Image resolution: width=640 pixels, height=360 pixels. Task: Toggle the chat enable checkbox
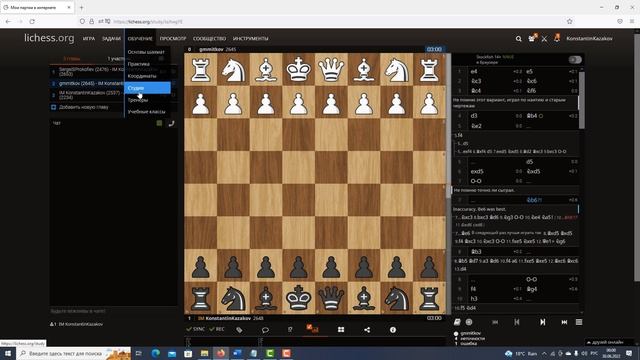point(159,123)
